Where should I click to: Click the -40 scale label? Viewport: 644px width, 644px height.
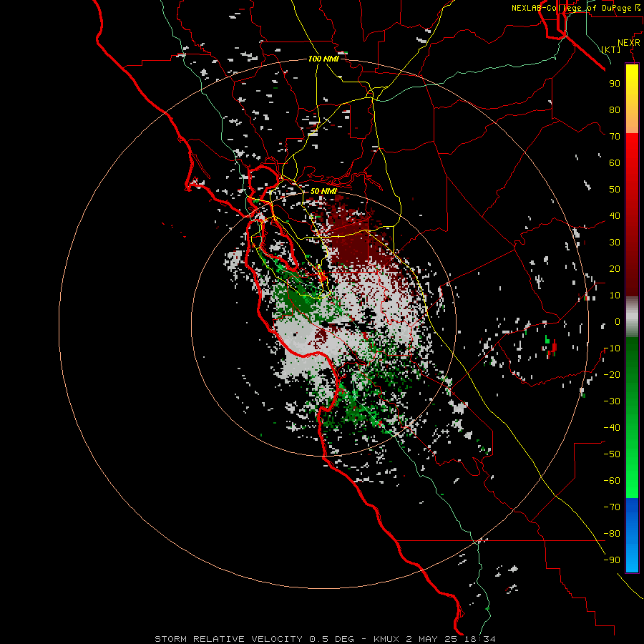612,428
